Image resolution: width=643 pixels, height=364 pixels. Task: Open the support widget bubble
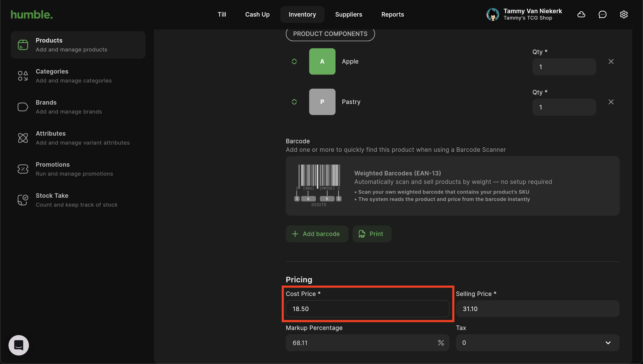[x=19, y=345]
